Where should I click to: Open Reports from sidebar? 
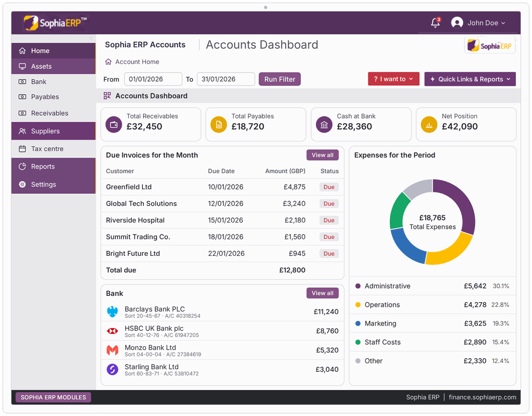[x=54, y=166]
